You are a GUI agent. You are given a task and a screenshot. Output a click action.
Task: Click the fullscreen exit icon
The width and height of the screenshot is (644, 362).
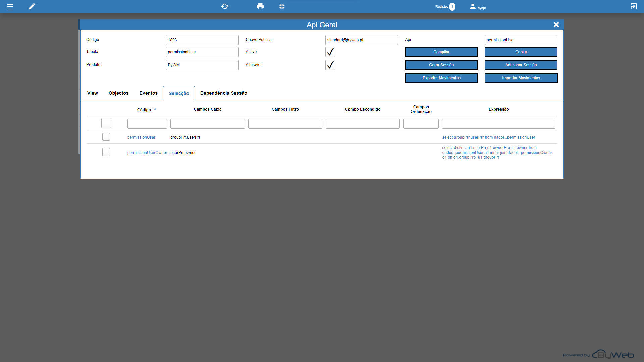tap(282, 6)
